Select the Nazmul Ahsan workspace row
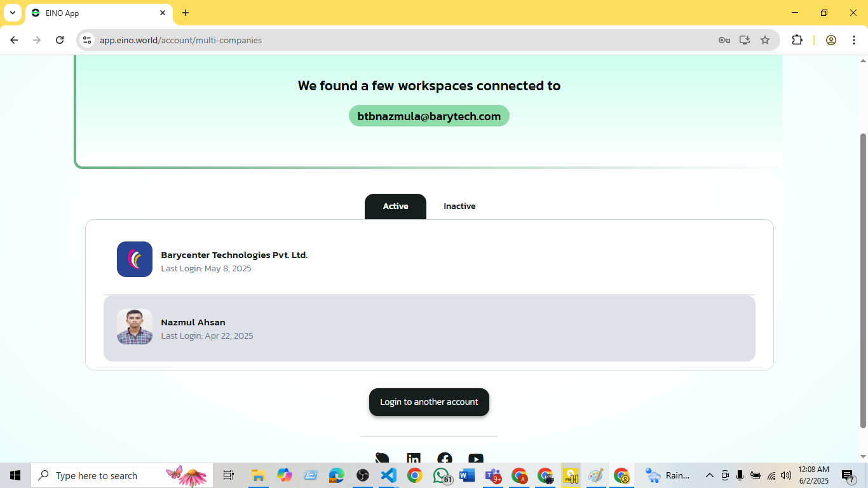Image resolution: width=868 pixels, height=488 pixels. click(430, 328)
